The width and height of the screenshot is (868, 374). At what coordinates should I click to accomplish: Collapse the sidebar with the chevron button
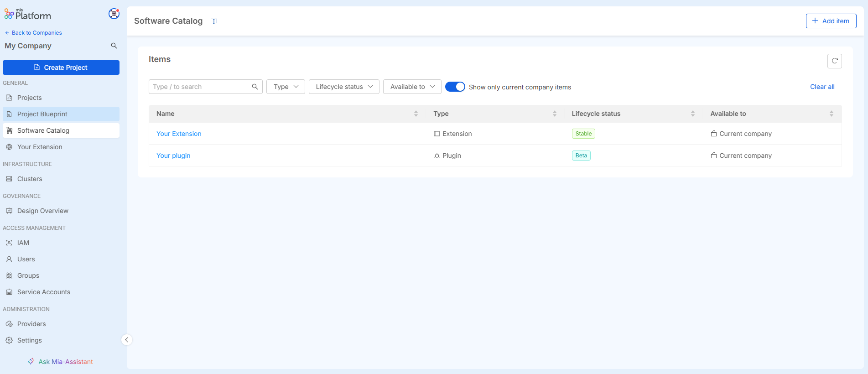point(127,340)
